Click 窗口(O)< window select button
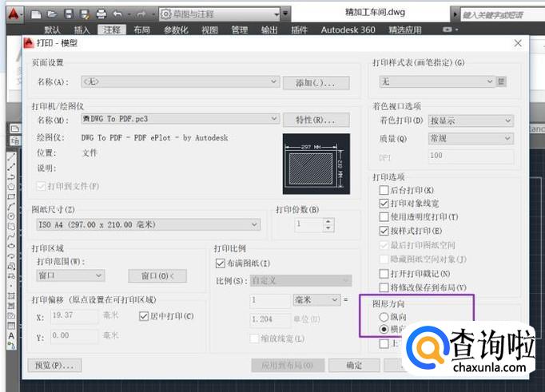The image size is (545, 392). (x=157, y=276)
